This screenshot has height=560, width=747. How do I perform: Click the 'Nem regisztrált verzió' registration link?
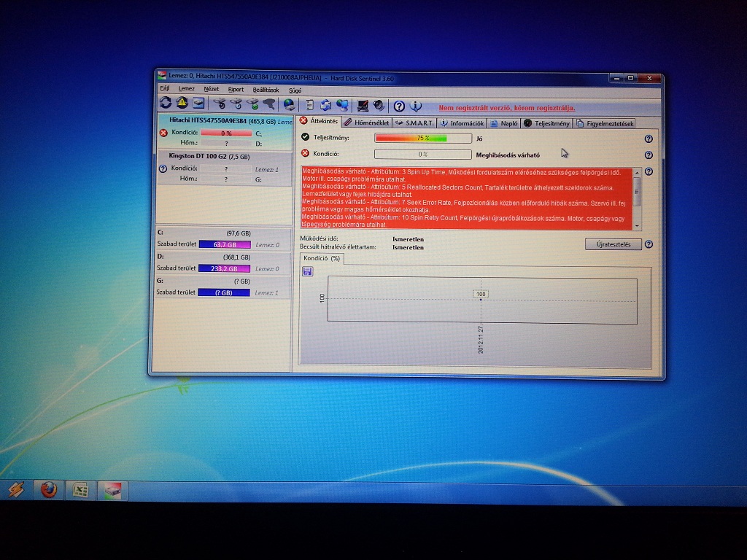tap(506, 108)
